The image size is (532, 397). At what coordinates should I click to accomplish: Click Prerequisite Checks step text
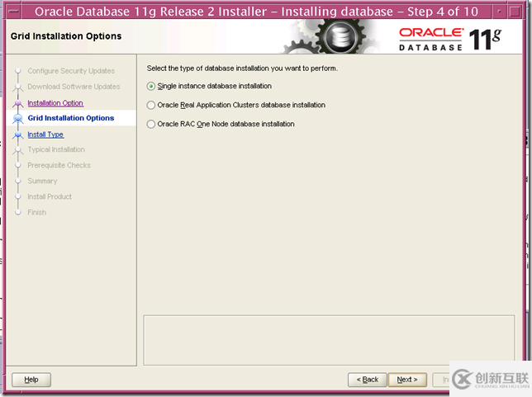(x=59, y=165)
